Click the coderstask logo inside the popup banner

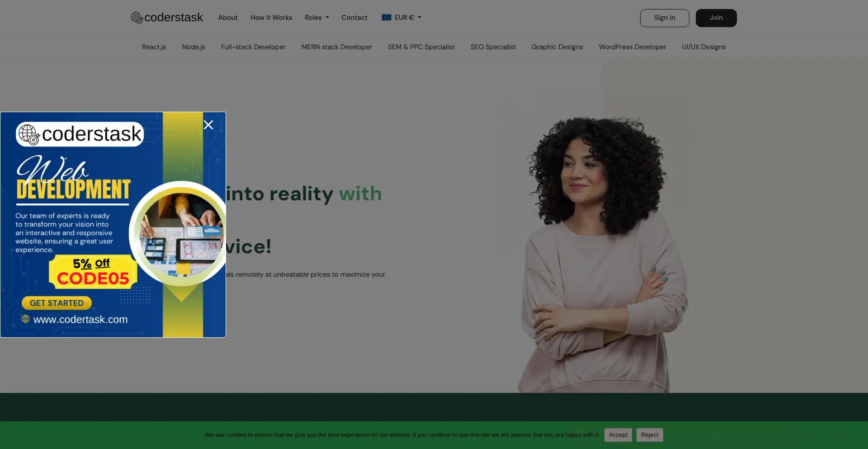tap(79, 133)
